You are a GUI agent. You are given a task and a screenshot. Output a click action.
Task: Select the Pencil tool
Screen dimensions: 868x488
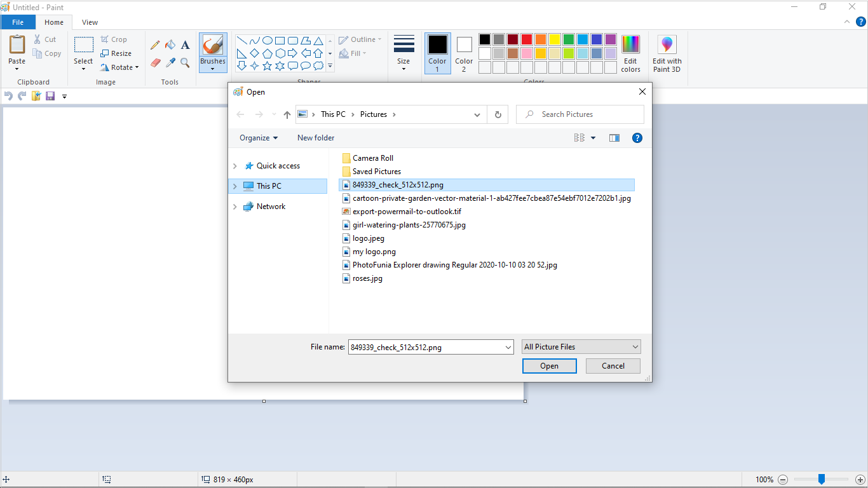coord(155,45)
